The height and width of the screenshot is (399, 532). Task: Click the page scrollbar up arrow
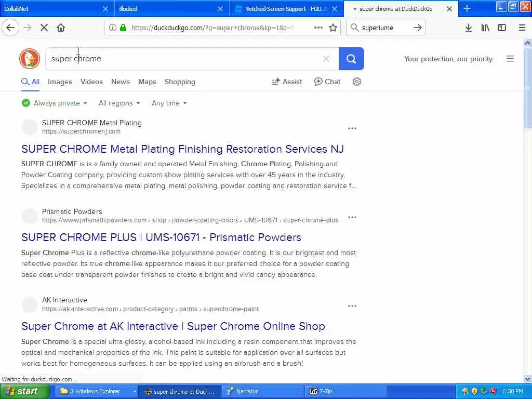[x=528, y=43]
